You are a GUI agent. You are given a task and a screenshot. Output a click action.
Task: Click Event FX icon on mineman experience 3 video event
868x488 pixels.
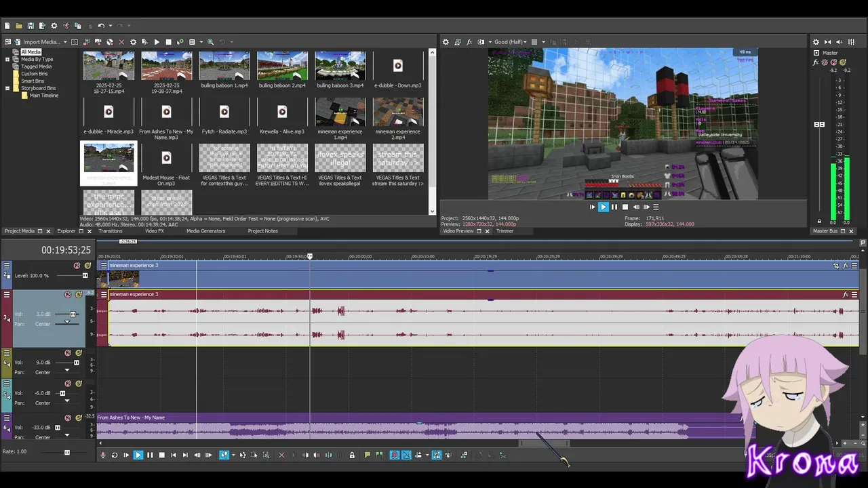click(845, 266)
